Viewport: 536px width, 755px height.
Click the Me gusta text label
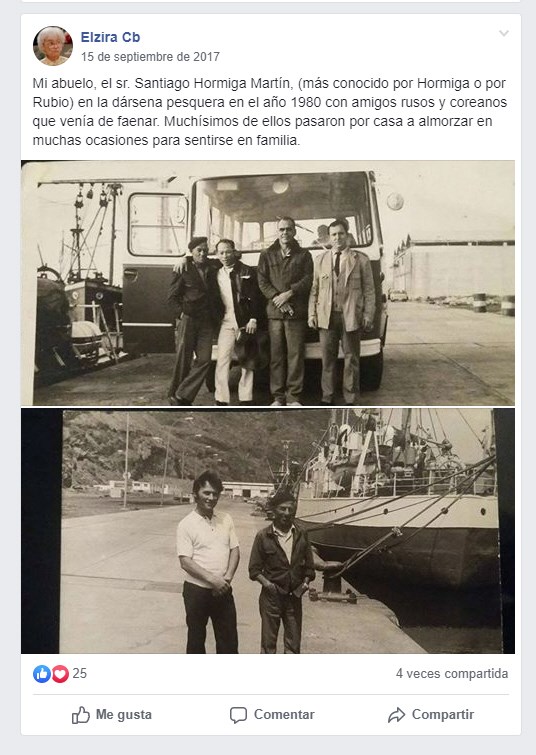[124, 715]
